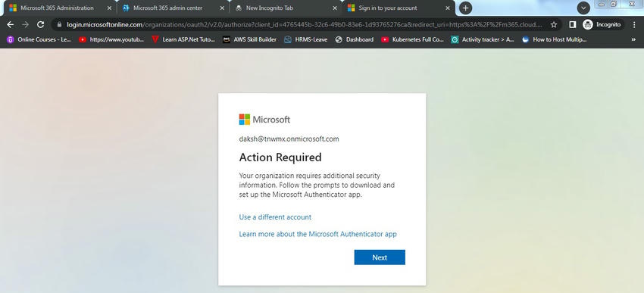644x293 pixels.
Task: Open the Activity tracker bookmark
Action: [483, 40]
